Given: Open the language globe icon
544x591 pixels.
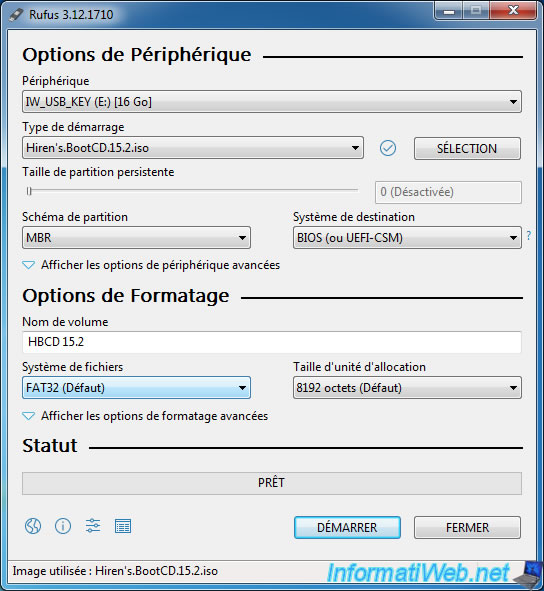Looking at the screenshot, I should click(x=33, y=526).
